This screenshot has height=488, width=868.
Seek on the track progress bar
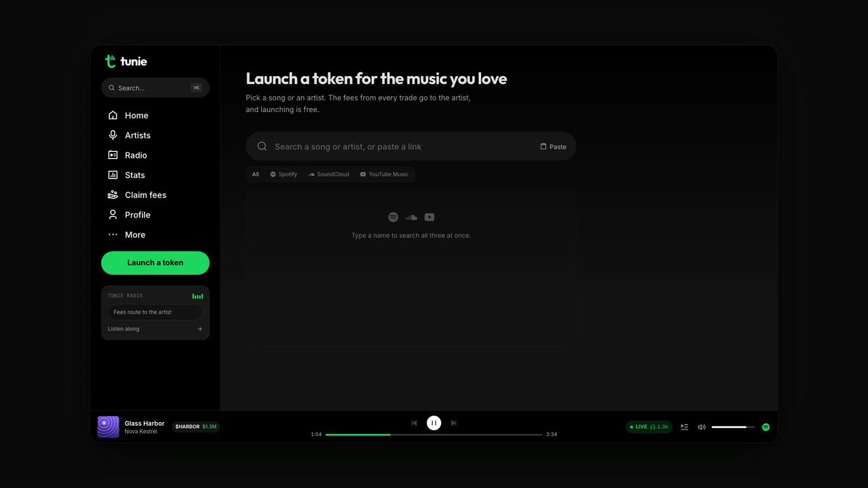pos(434,435)
